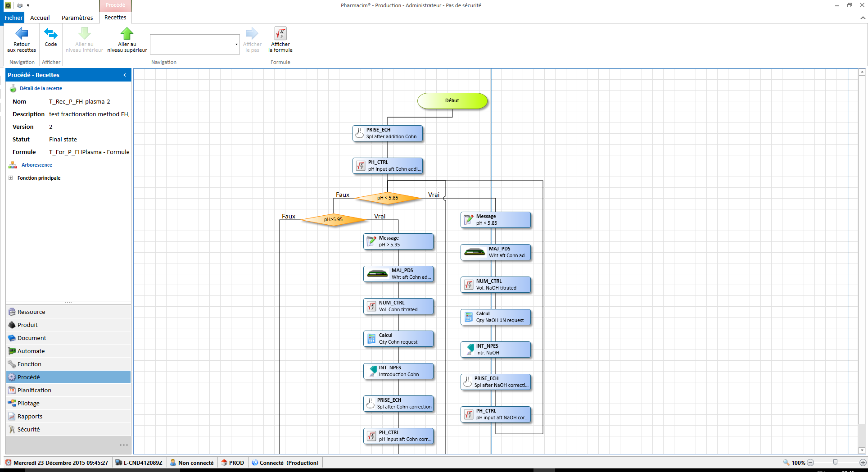
Task: Open the Produit section
Action: [68, 325]
